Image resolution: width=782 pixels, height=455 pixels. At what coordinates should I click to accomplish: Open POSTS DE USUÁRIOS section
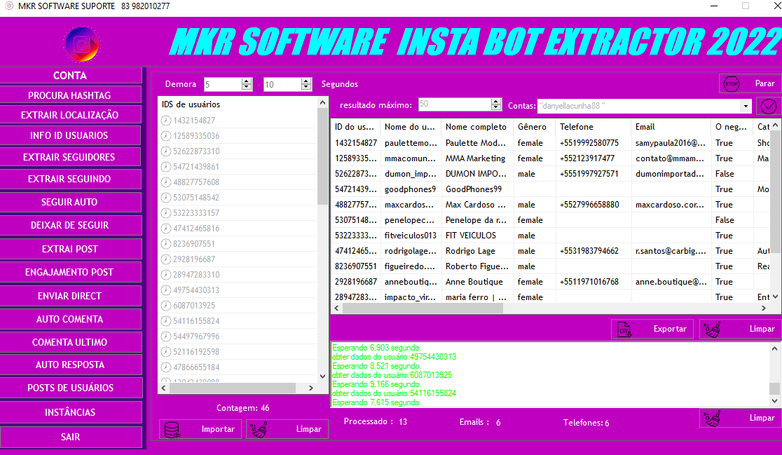(x=70, y=388)
